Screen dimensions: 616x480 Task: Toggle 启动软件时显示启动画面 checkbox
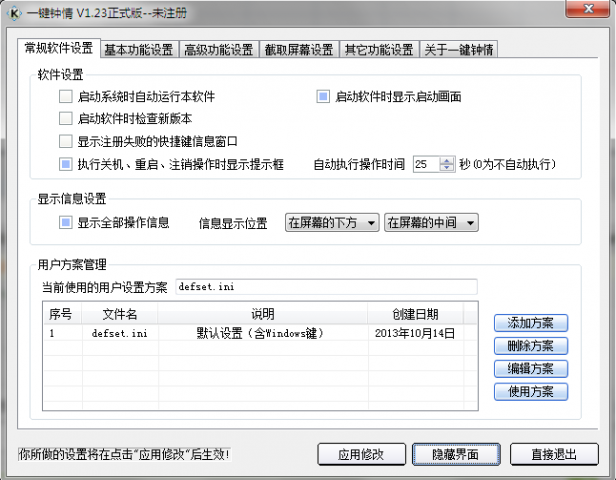tap(323, 97)
